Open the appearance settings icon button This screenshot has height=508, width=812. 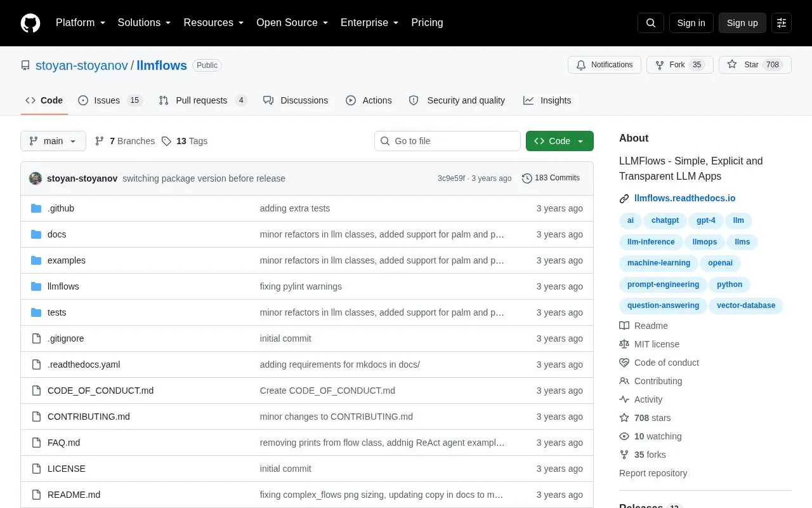pos(782,23)
